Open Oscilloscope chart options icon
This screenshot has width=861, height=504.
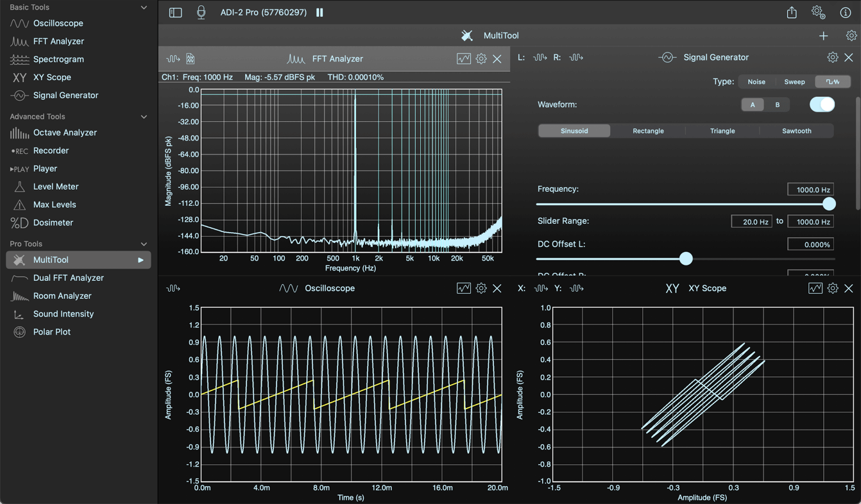click(x=463, y=288)
